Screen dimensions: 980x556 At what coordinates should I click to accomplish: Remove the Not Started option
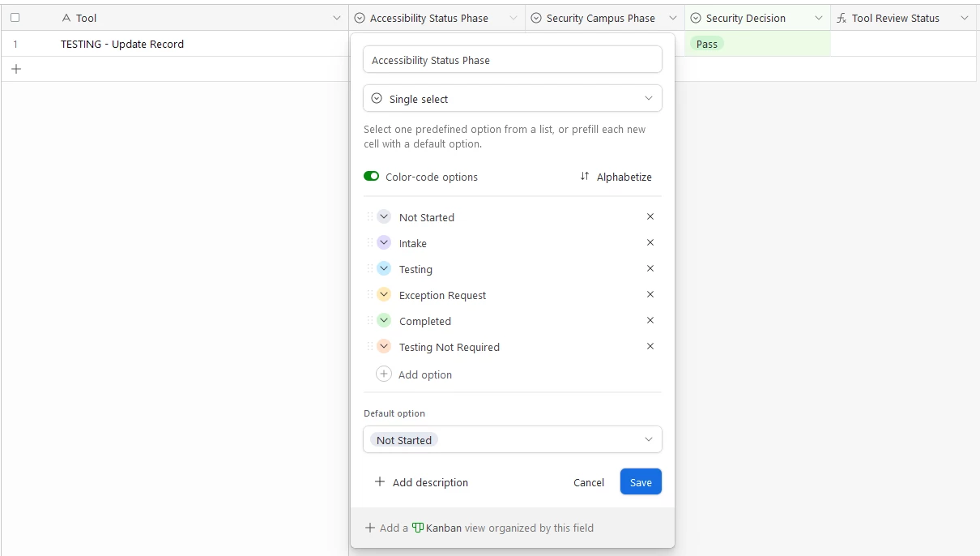[650, 217]
